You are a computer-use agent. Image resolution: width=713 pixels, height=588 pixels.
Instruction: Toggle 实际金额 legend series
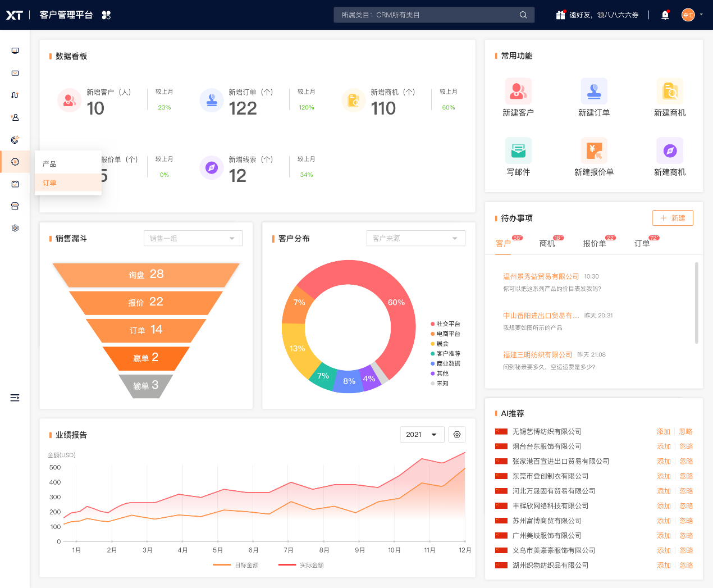pos(301,565)
